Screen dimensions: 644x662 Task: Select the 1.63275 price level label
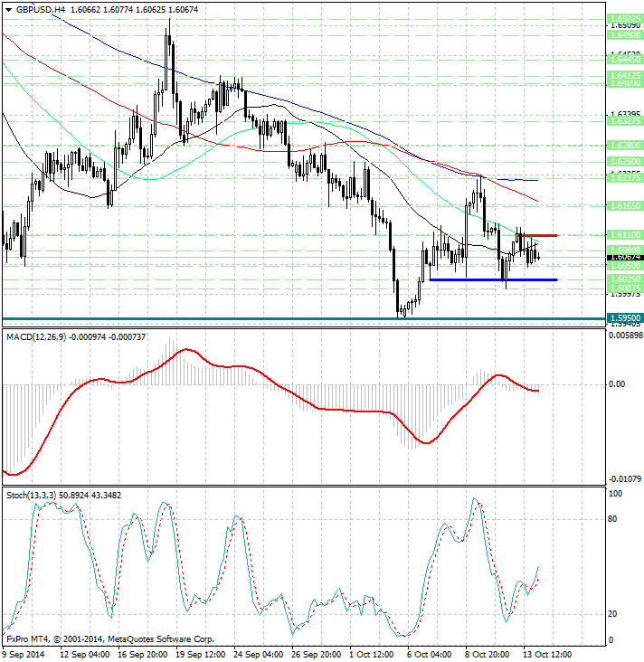(625, 121)
